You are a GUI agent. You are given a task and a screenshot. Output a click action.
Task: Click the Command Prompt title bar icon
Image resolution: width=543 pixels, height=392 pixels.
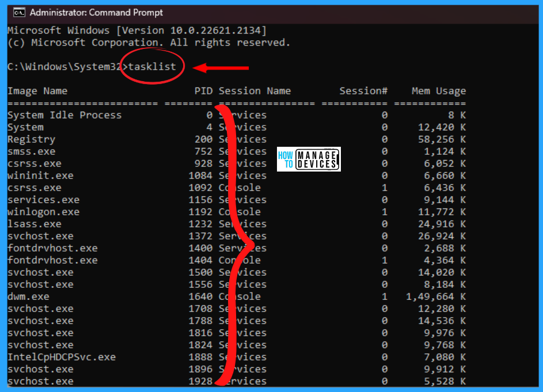19,13
